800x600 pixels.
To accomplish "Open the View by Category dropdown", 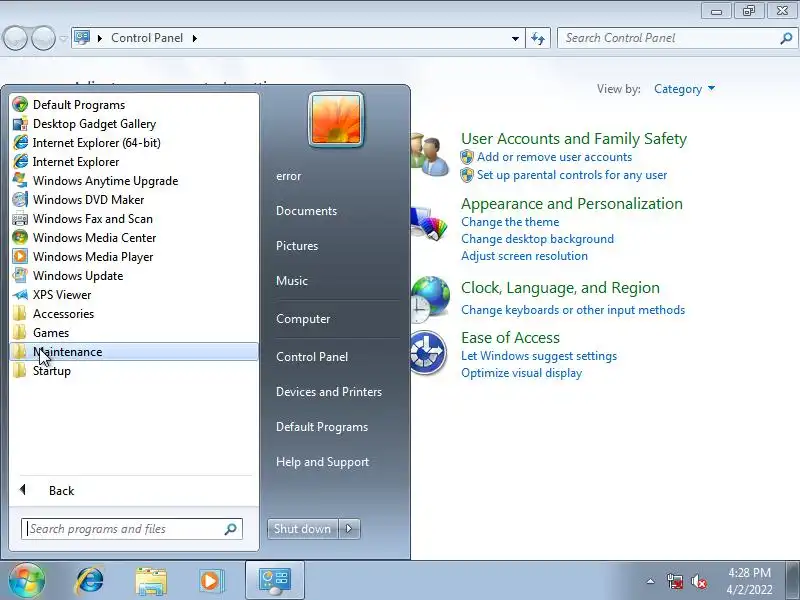I will click(684, 89).
